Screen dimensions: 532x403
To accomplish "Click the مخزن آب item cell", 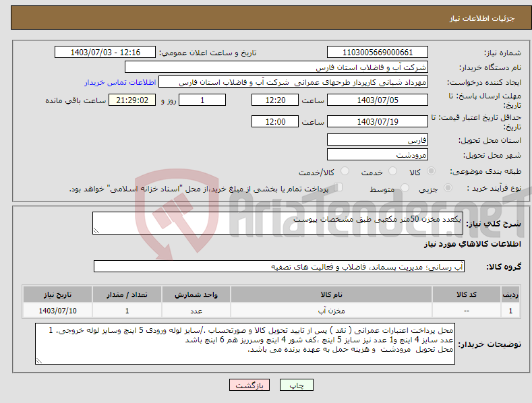I will point(331,311).
